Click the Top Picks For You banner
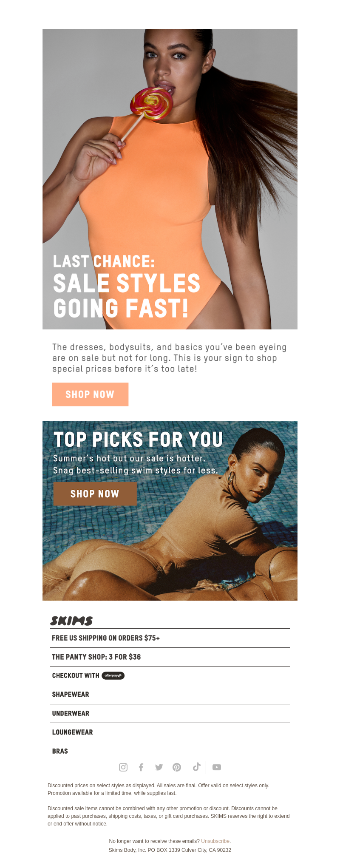 (x=170, y=511)
